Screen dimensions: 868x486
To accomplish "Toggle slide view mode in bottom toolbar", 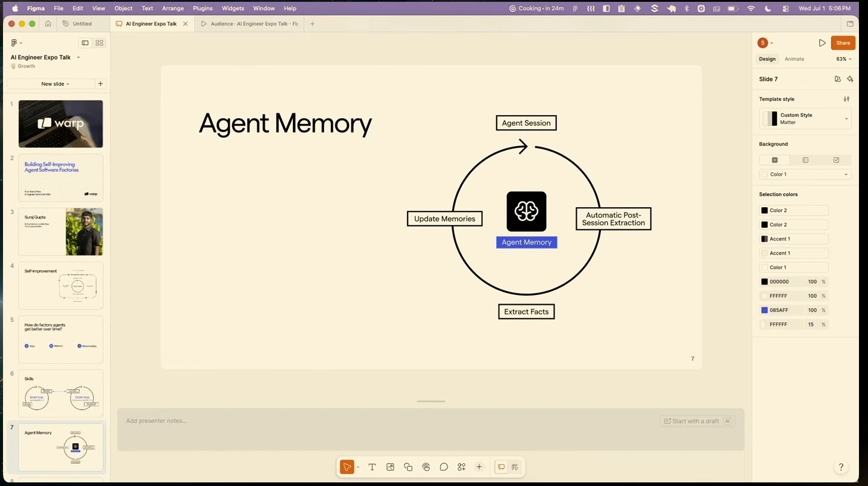I will 501,467.
